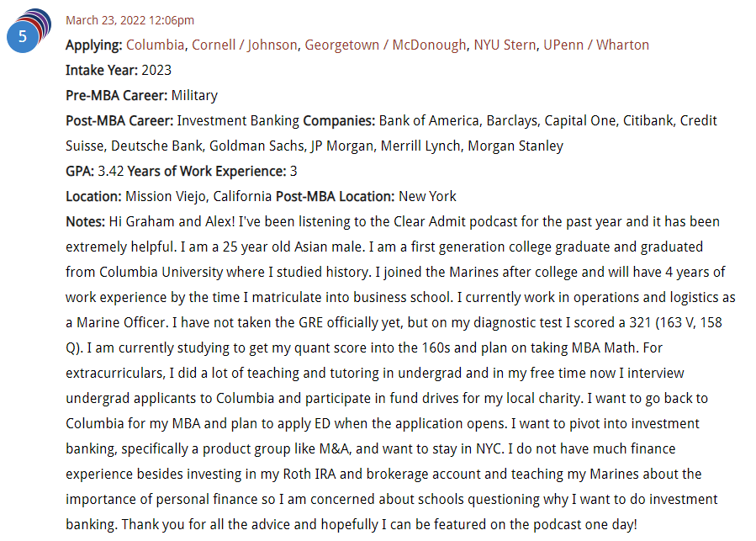Click the Post-MBA Career label
This screenshot has width=756, height=541.
coord(119,121)
